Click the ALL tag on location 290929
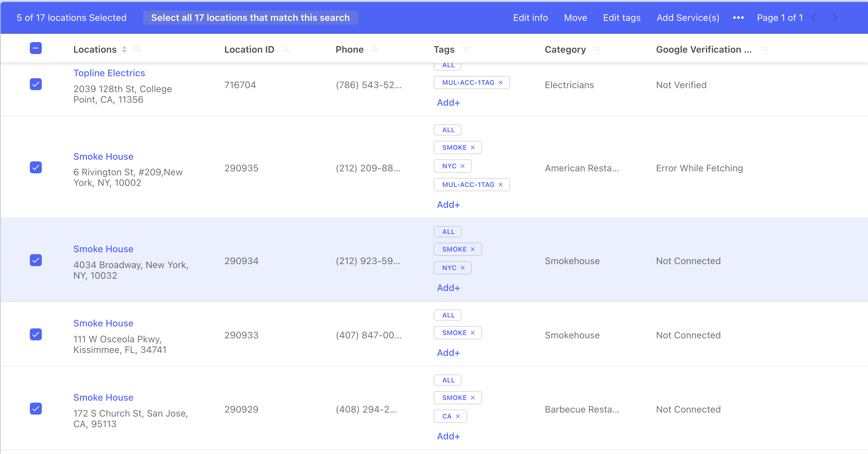Image resolution: width=868 pixels, height=454 pixels. (x=448, y=380)
